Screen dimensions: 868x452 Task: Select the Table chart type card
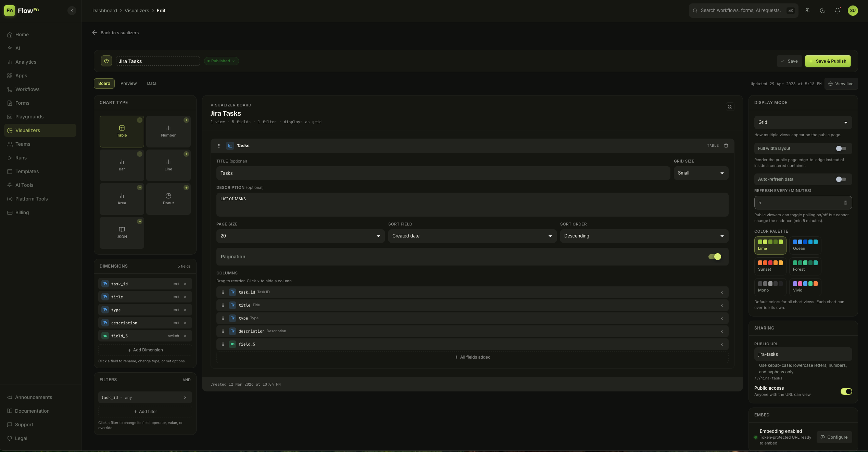click(122, 131)
